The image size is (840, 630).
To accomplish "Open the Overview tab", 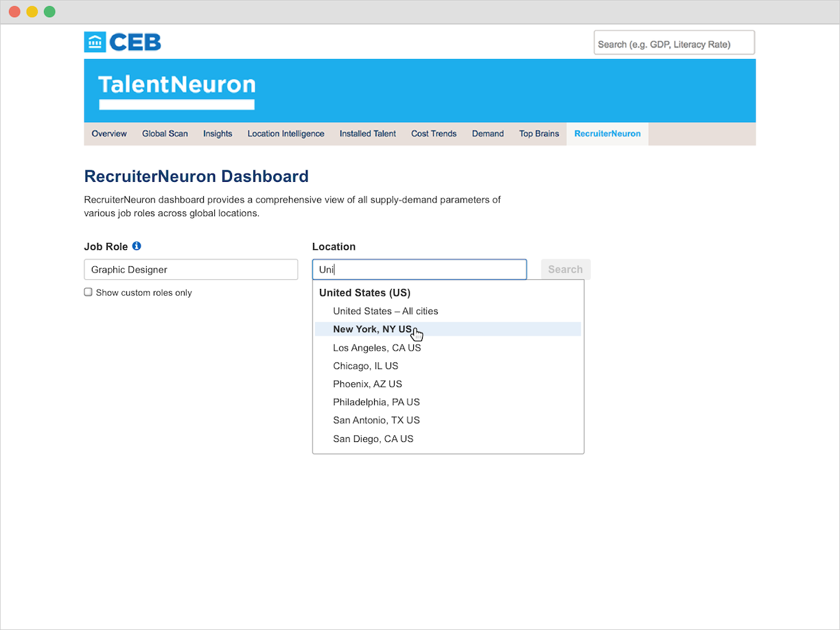I will coord(109,134).
